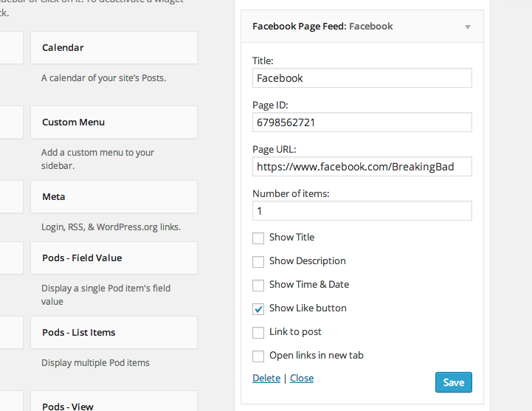Click 'A calendar of your site's Posts.' text

coord(103,78)
